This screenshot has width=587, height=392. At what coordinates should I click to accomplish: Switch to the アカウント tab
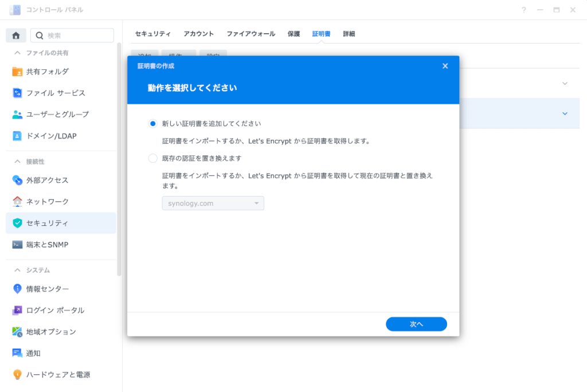(198, 34)
